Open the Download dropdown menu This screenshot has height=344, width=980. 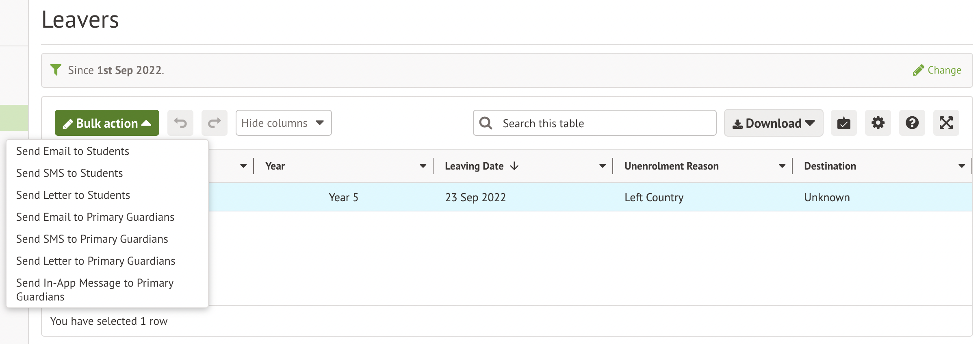773,123
